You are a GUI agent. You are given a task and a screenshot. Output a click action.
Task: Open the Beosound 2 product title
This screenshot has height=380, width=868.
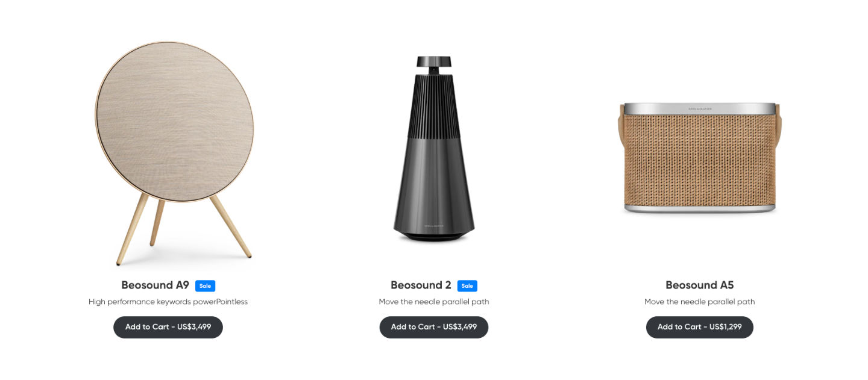click(421, 285)
